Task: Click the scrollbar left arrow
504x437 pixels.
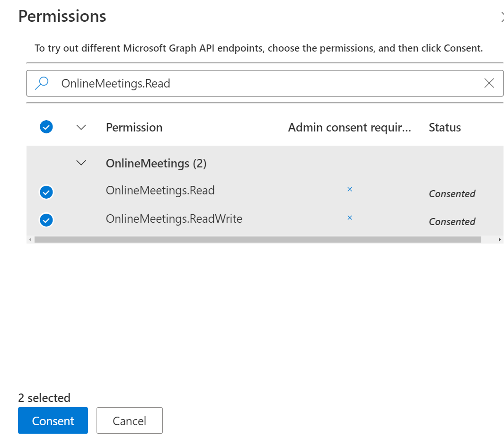Action: tap(30, 239)
